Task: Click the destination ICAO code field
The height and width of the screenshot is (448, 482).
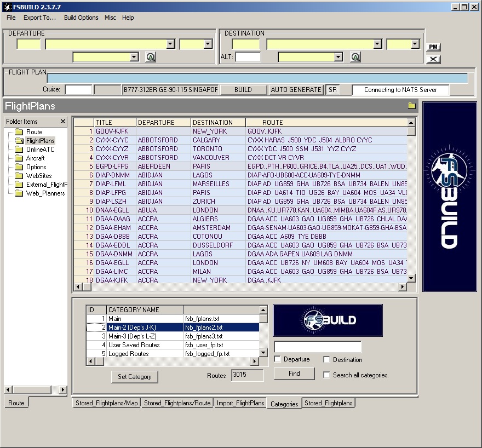Action: 246,44
